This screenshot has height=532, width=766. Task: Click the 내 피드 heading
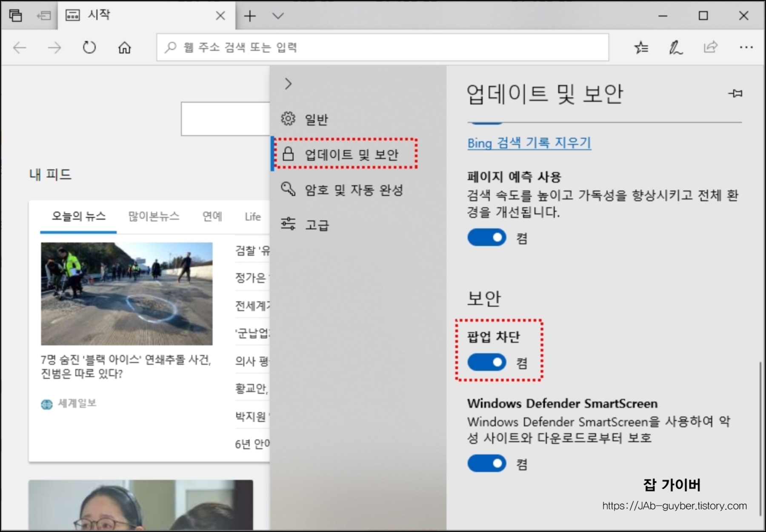[x=50, y=174]
